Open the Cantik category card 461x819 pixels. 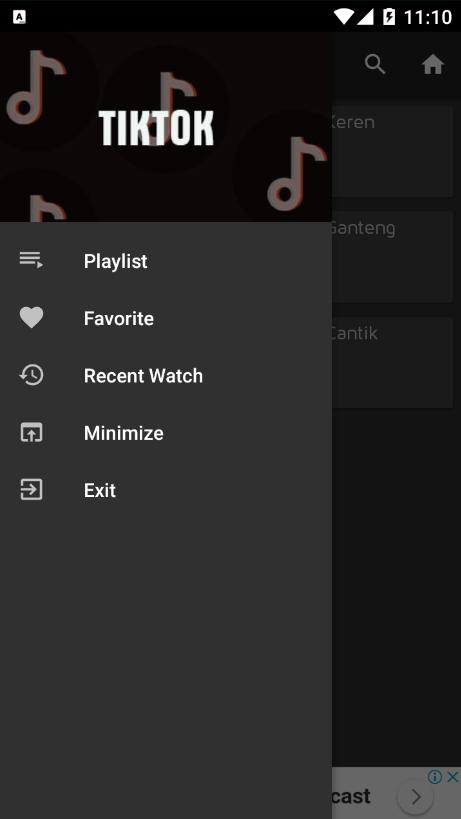392,362
